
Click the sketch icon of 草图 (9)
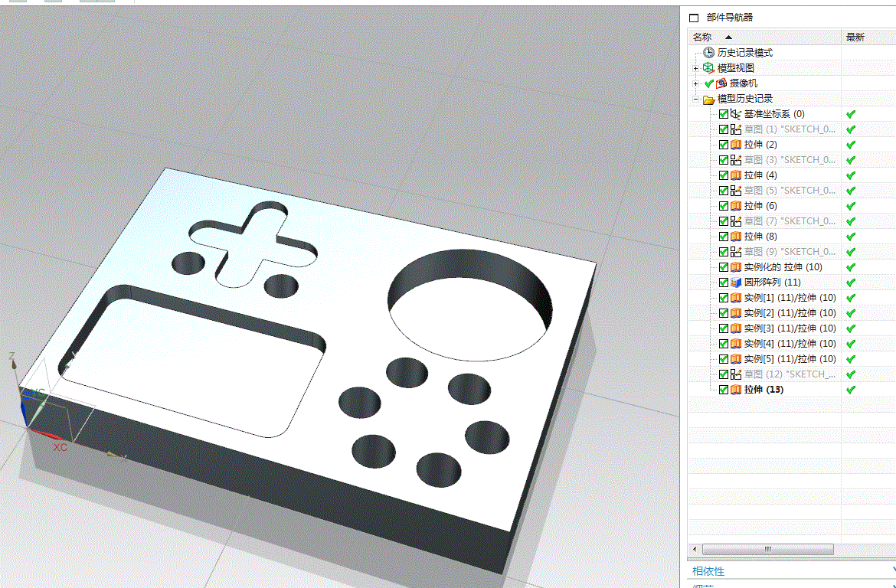(x=736, y=252)
